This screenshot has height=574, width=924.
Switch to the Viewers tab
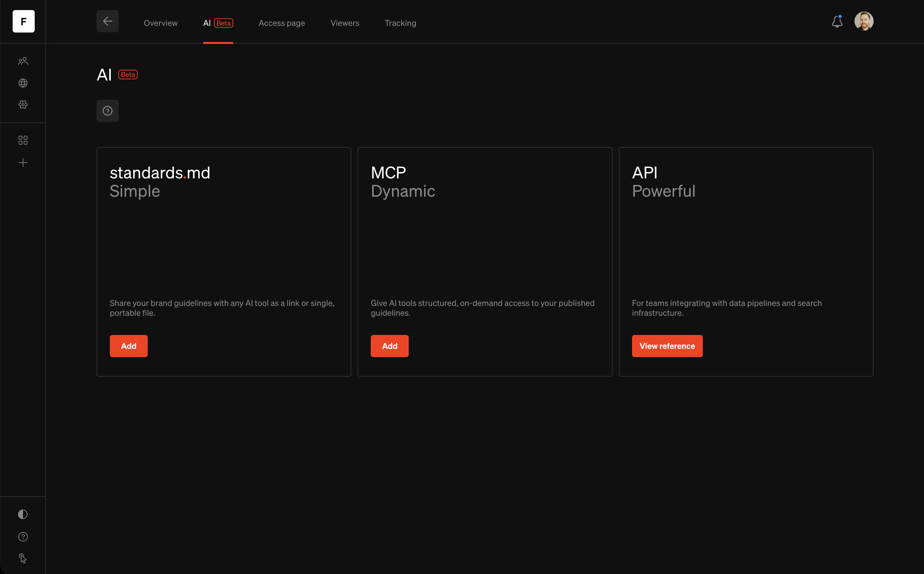(345, 23)
